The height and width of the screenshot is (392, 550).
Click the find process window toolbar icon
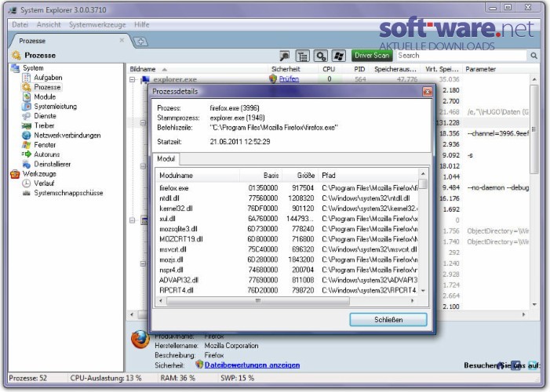(285, 56)
